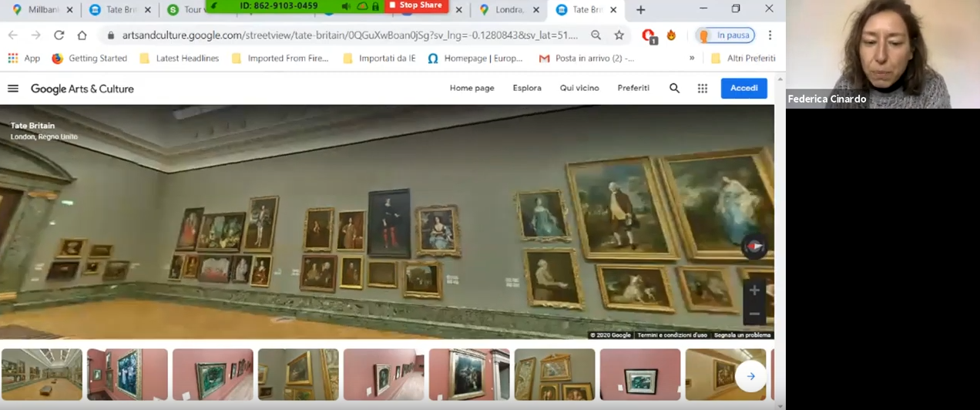Viewport: 980px width, 410px height.
Task: Reload the page with the refresh icon
Action: point(59,35)
